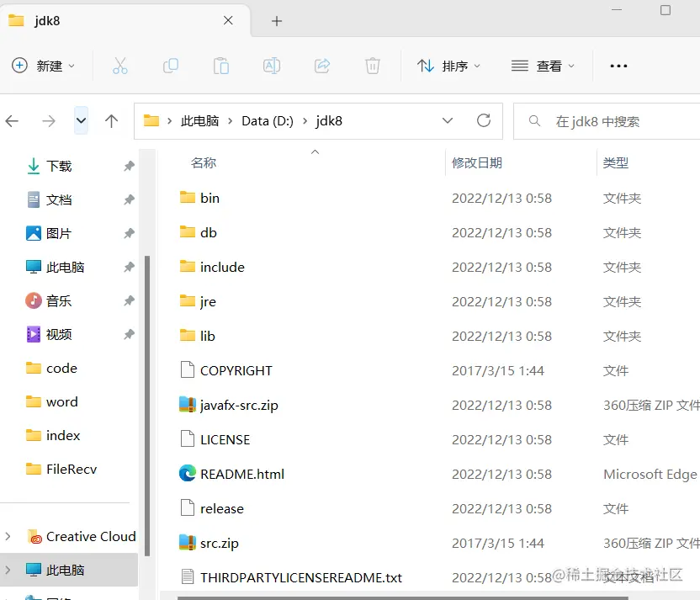700x600 pixels.
Task: Open address bar history dropdown chevron
Action: coord(448,120)
